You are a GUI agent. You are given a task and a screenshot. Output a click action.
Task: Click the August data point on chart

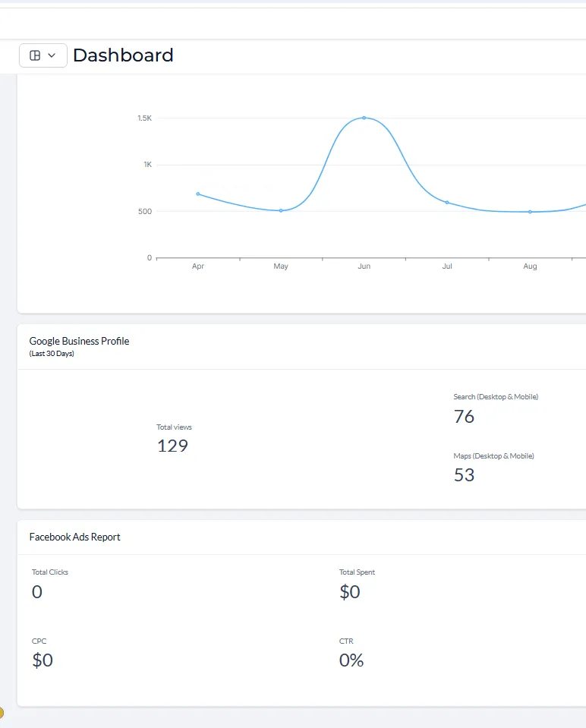coord(530,212)
